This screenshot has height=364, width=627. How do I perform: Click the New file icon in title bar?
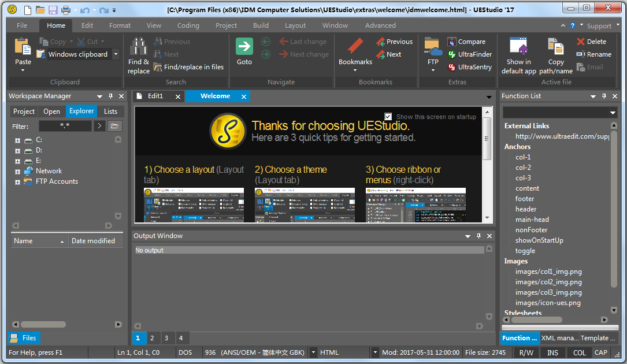click(x=28, y=10)
